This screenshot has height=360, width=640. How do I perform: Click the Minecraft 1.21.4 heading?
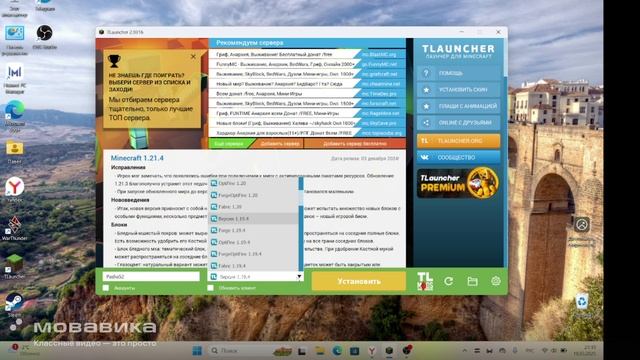pos(137,158)
